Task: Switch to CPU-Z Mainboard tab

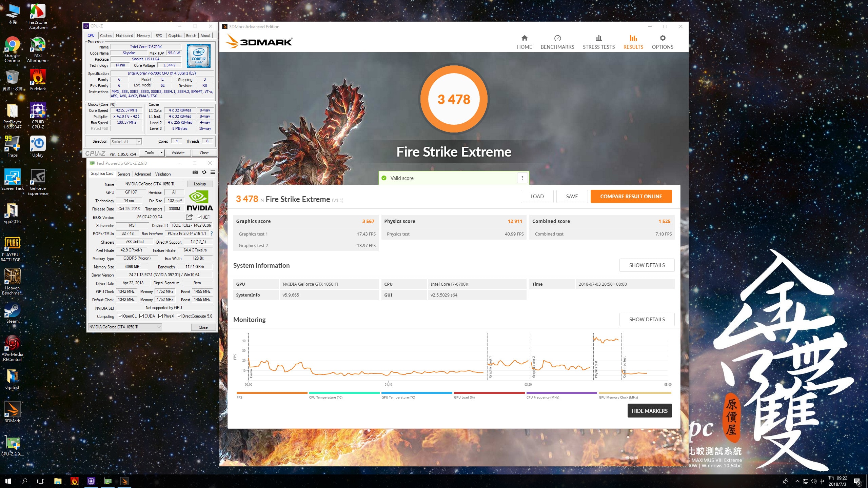Action: pos(124,36)
